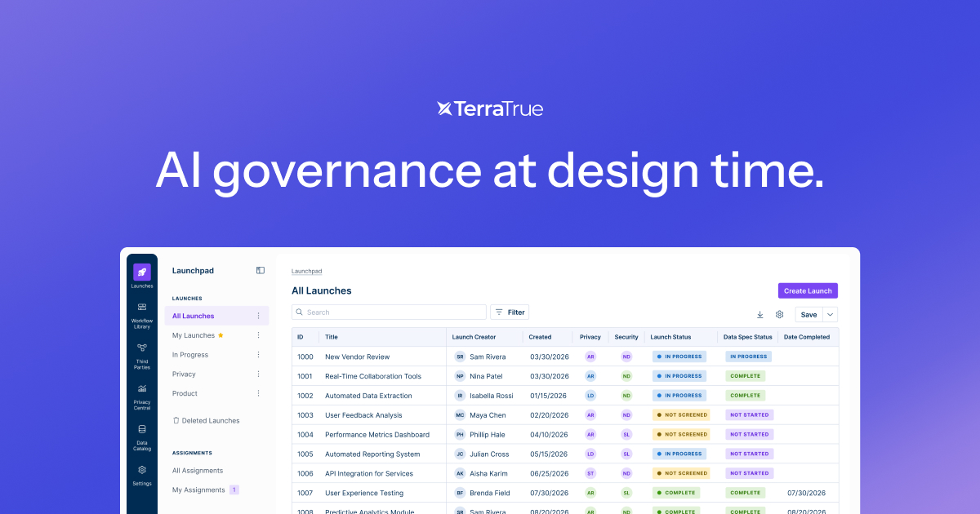Click the ST privacy badge in row 1006

(x=590, y=474)
